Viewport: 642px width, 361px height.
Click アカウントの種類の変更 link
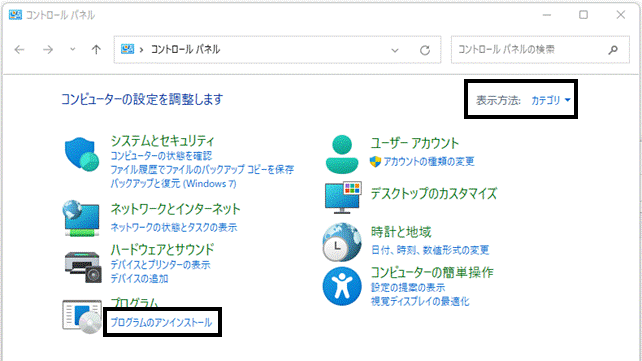(429, 162)
